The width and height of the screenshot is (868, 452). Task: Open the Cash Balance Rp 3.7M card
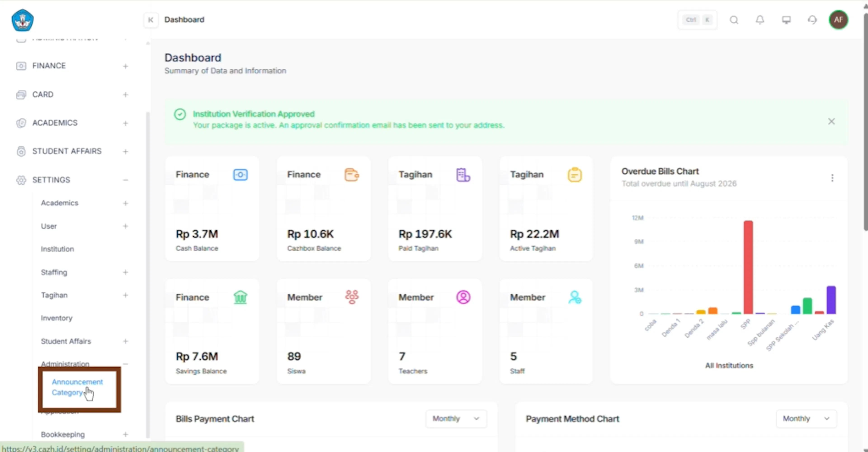[x=212, y=209]
